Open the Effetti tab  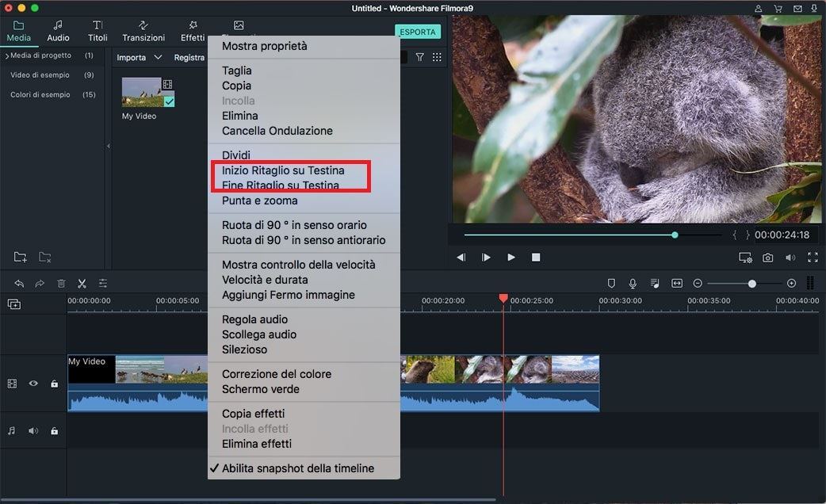click(193, 32)
